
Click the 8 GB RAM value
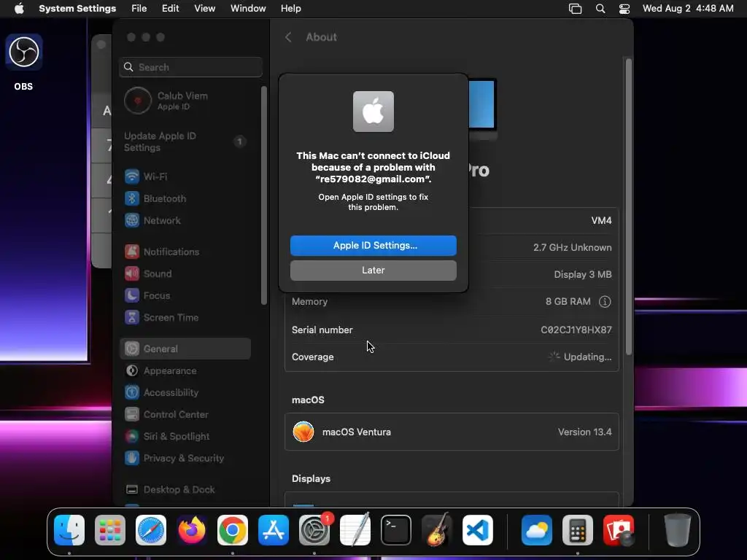coord(568,301)
